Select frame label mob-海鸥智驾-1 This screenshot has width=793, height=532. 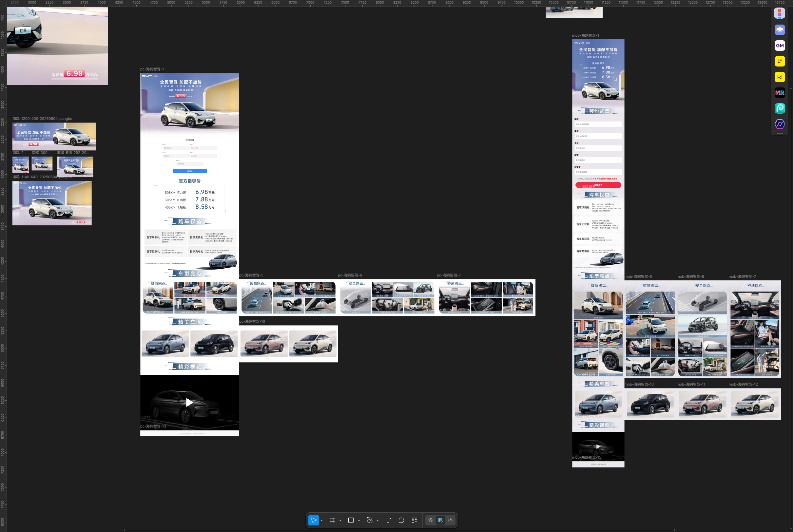(585, 36)
